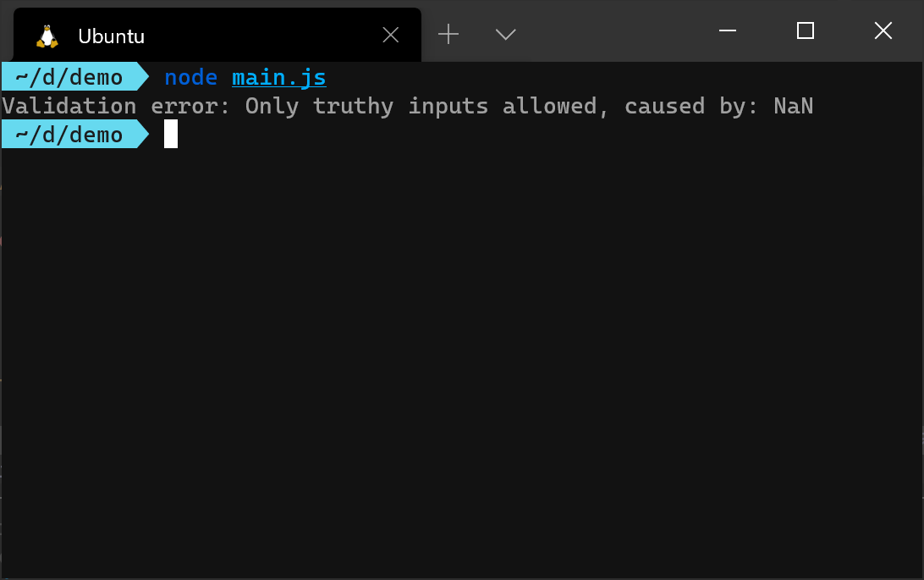Image resolution: width=924 pixels, height=580 pixels.
Task: Open a new tab with the plus icon
Action: 448,35
